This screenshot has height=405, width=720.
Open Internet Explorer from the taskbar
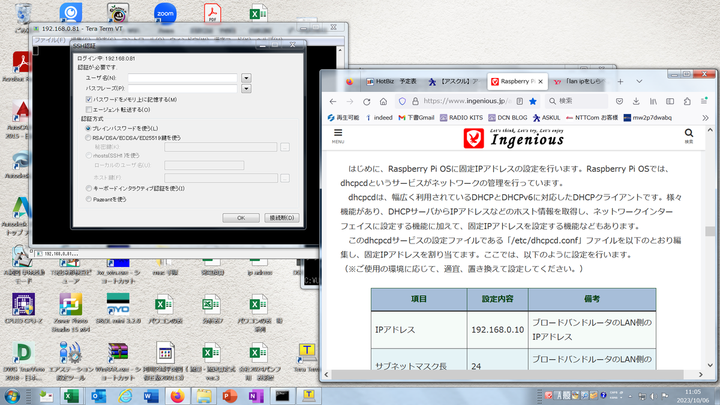[x=124, y=396]
